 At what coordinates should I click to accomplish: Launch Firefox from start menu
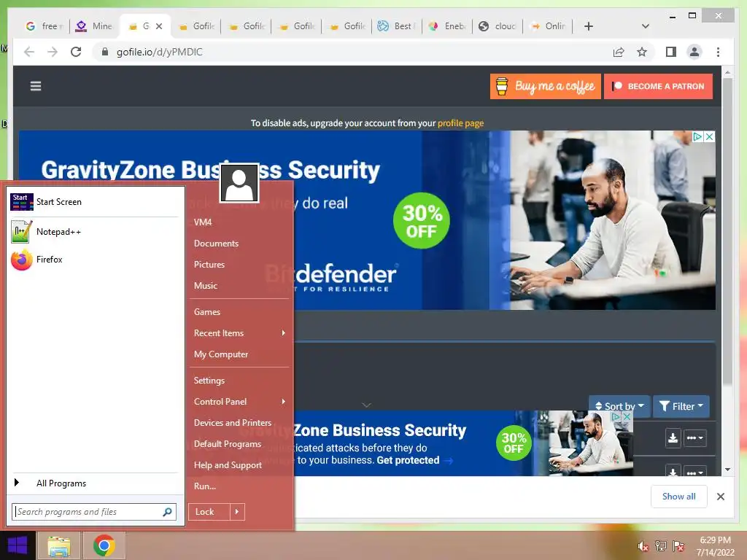tap(94, 260)
